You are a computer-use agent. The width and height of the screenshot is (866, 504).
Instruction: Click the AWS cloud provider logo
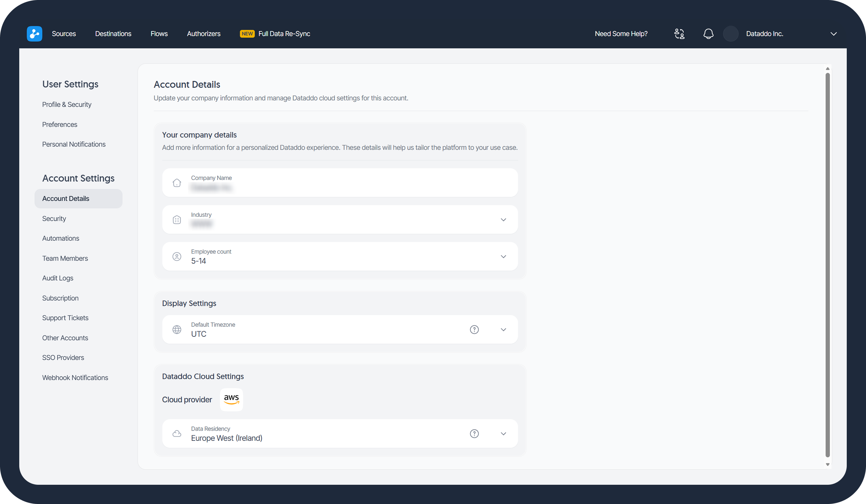[x=231, y=399]
